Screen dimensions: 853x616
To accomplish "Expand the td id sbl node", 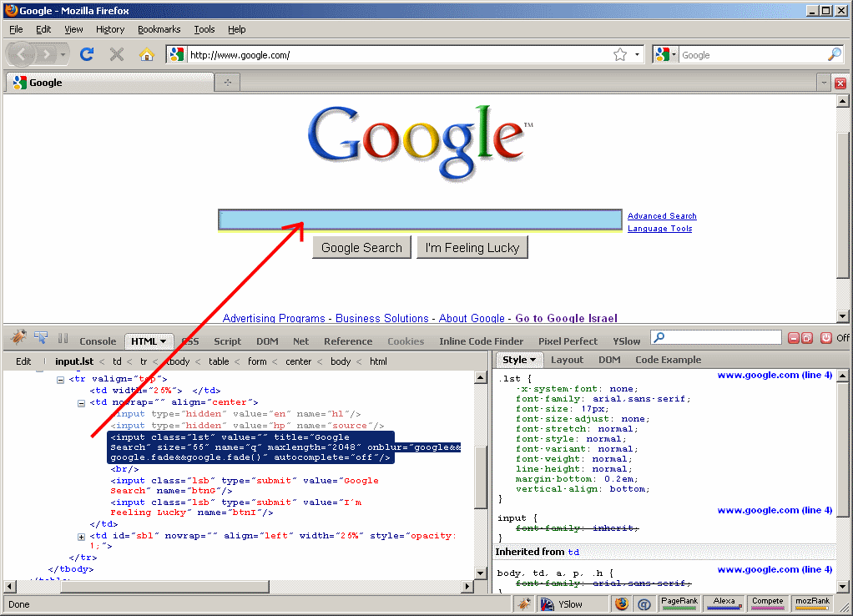I will [x=82, y=536].
